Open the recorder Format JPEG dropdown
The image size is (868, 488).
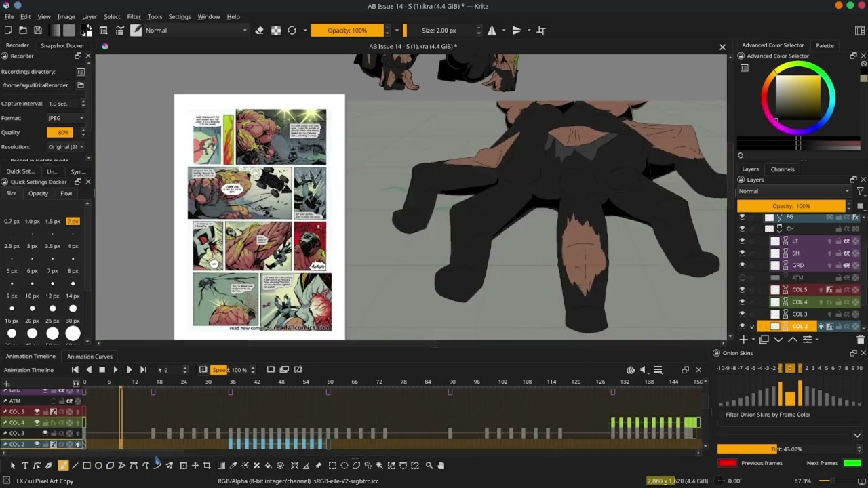coord(66,118)
